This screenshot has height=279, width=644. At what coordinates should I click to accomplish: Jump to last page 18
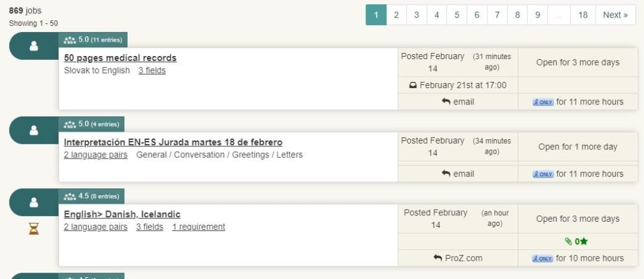point(583,15)
